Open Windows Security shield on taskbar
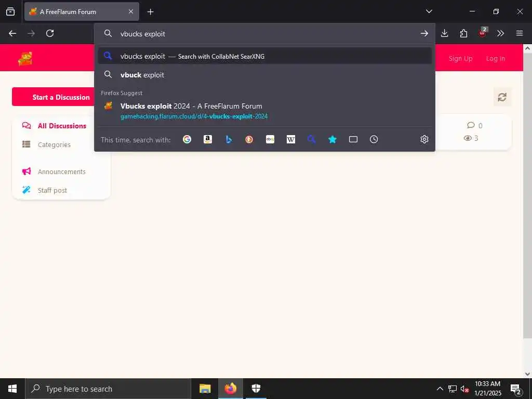Viewport: 532px width, 399px height. [x=256, y=389]
